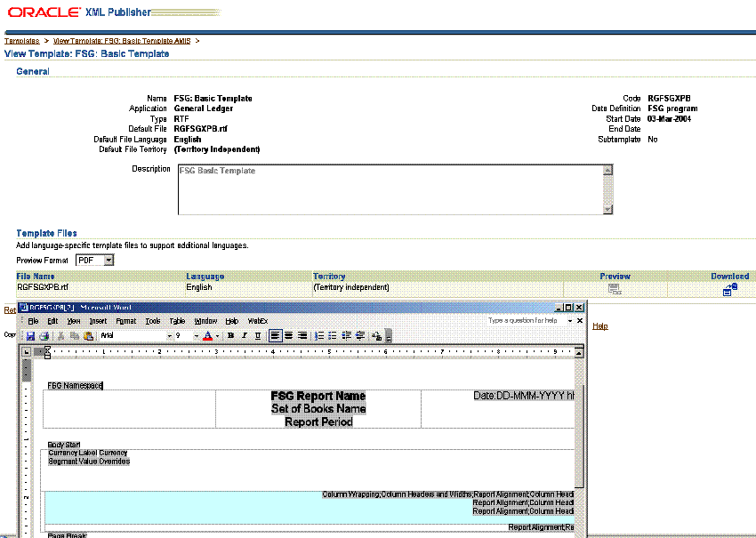Open the View menu in Word
The image size is (756, 538).
click(74, 321)
